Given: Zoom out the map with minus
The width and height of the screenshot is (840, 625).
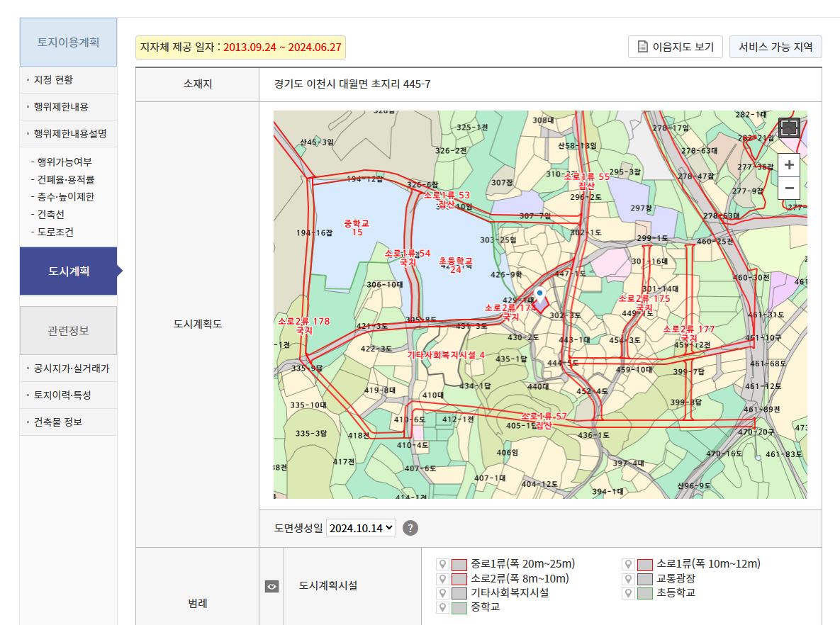Looking at the screenshot, I should click(789, 188).
